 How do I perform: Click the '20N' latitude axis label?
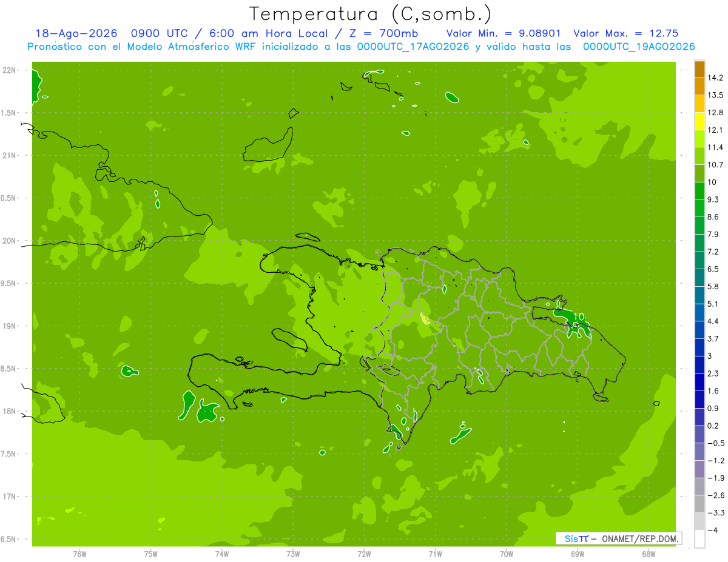tap(10, 241)
